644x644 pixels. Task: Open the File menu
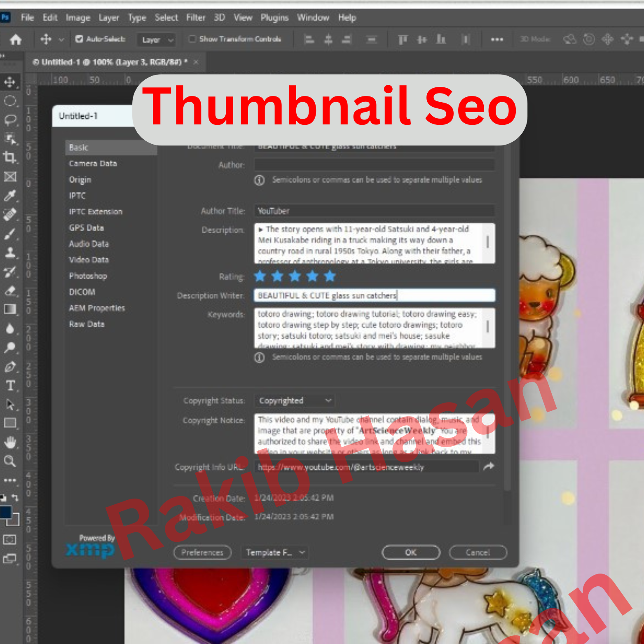coord(28,18)
